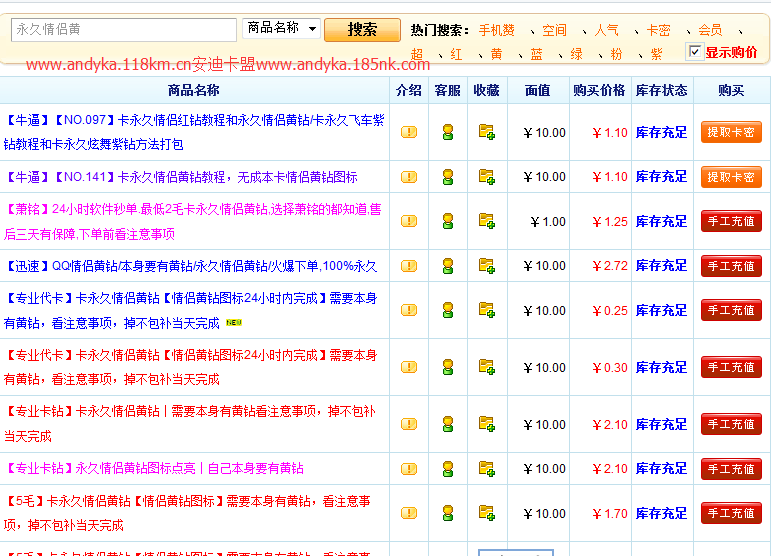
Task: Click 库存充足 status in 【迅速】 row
Action: point(661,266)
